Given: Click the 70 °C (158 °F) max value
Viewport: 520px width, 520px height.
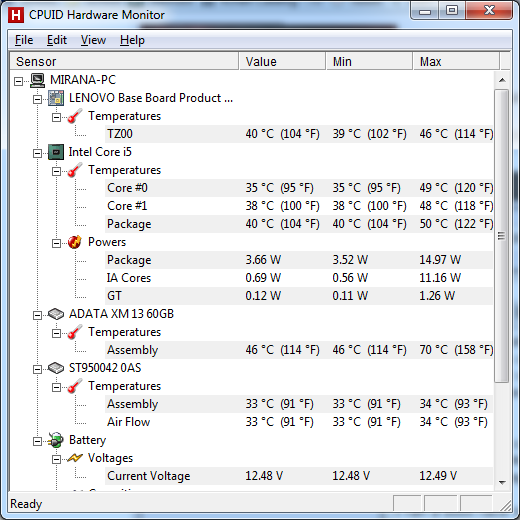Looking at the screenshot, I should point(456,350).
